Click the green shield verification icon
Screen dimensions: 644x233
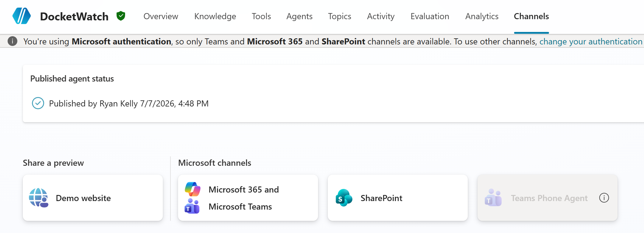coord(121,16)
